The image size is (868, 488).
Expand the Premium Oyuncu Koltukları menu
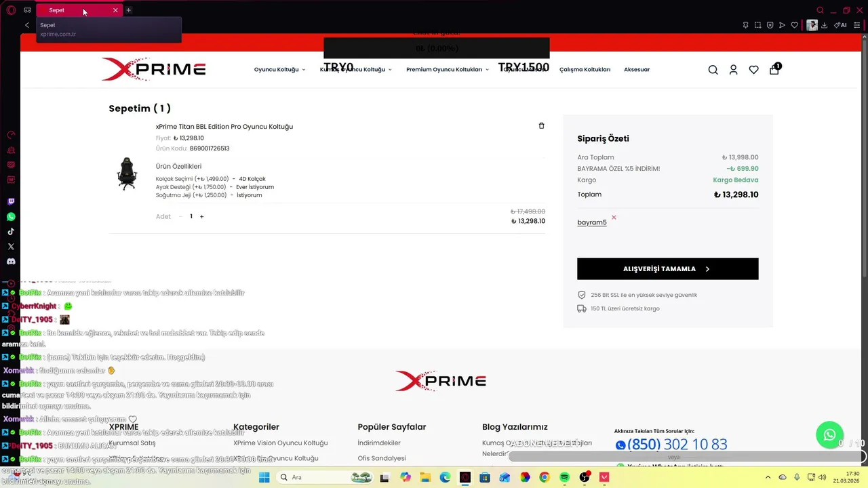[448, 70]
